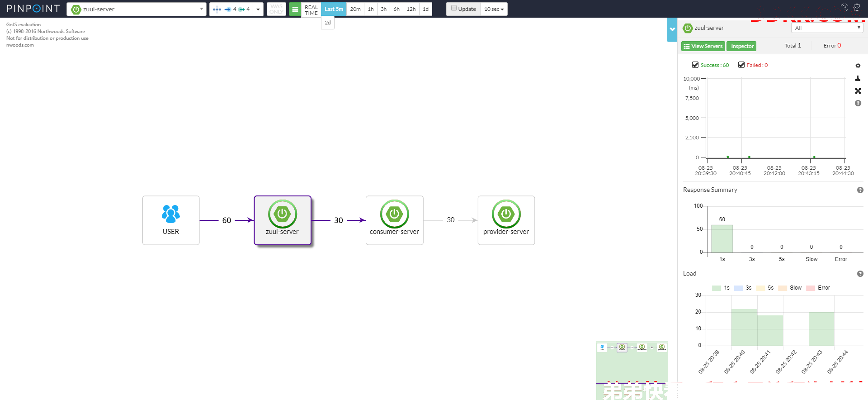
Task: Toggle the 1s legend swatch in Load chart
Action: [716, 288]
